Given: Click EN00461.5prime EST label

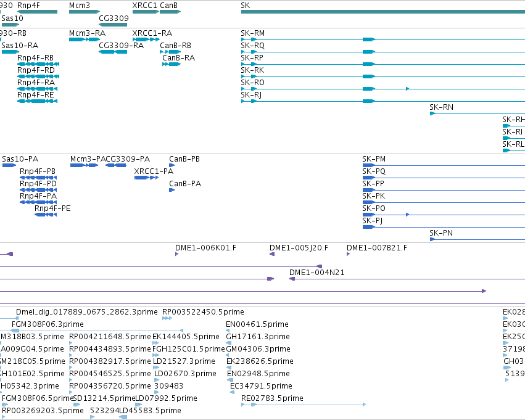Looking at the screenshot, I should [257, 324].
